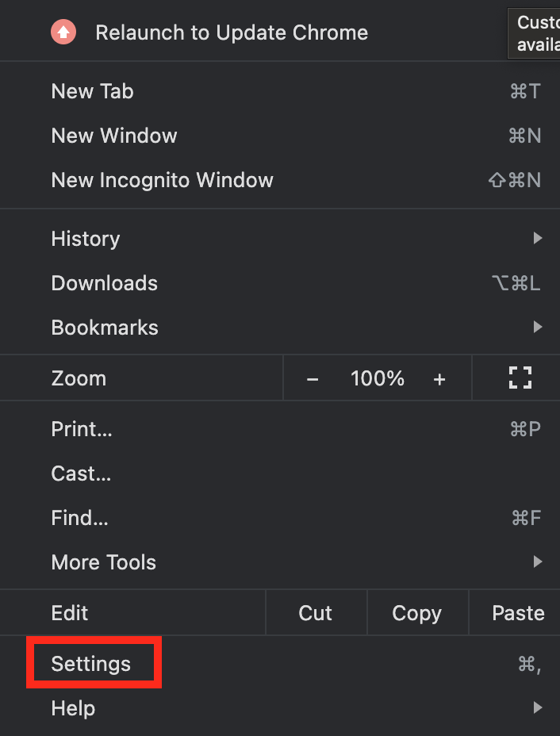
Task: Click Paste in the Edit row
Action: click(517, 612)
